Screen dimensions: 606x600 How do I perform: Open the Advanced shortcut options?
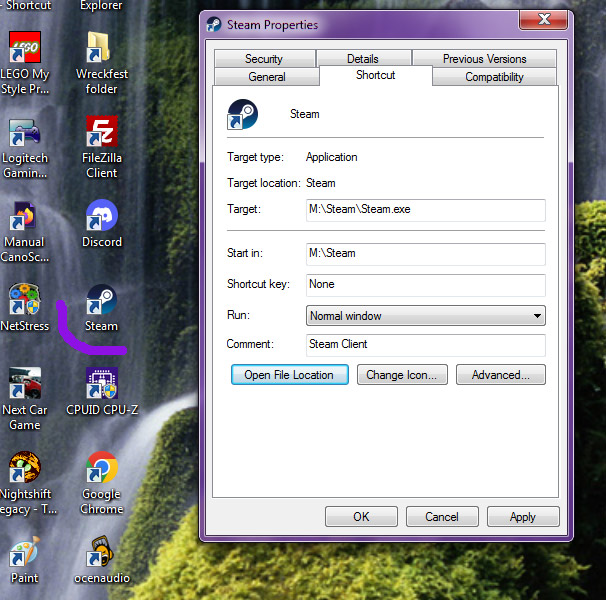point(500,375)
